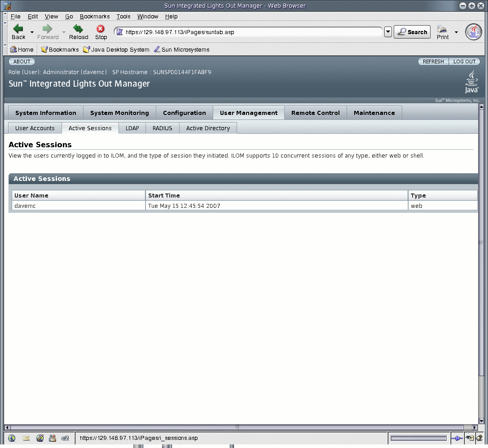Click the Search button

tap(412, 32)
